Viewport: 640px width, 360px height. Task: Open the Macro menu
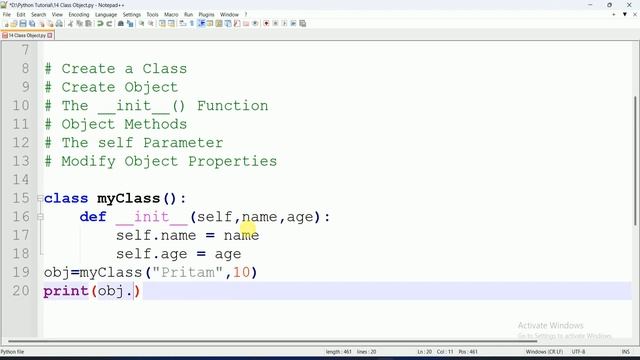[x=171, y=14]
